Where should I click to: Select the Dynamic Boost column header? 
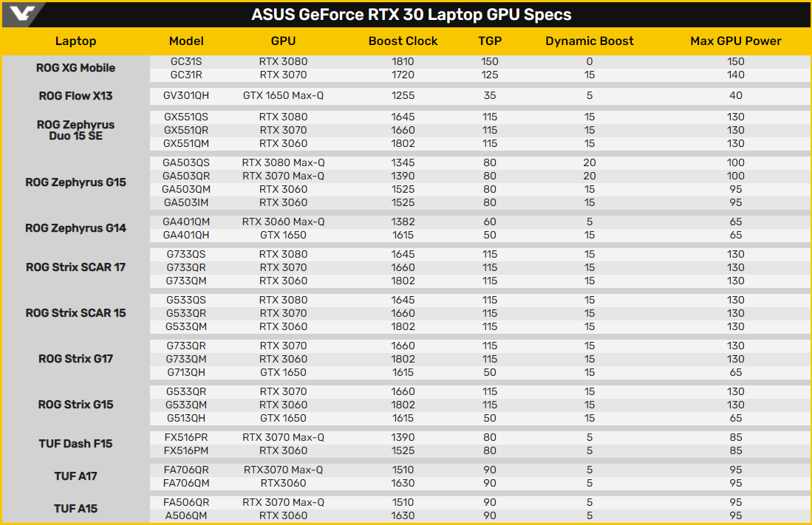pos(590,41)
